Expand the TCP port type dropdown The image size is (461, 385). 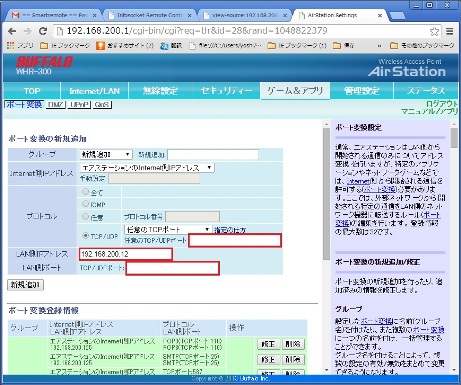(x=168, y=229)
